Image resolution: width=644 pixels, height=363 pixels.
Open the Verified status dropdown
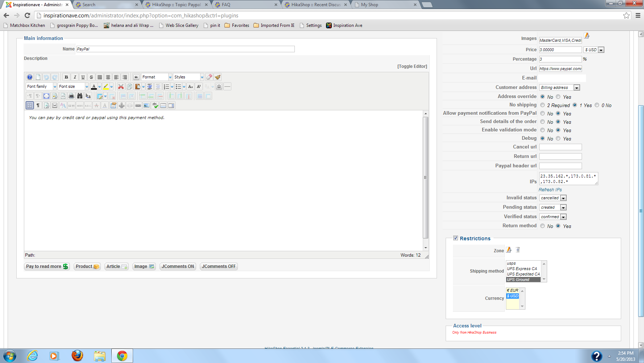point(553,217)
